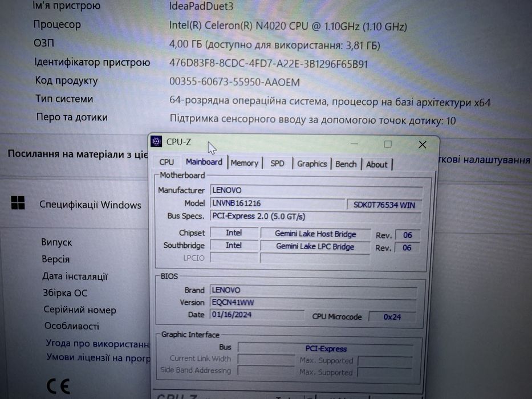
Task: Switch to the Memory tab
Action: pos(244,163)
